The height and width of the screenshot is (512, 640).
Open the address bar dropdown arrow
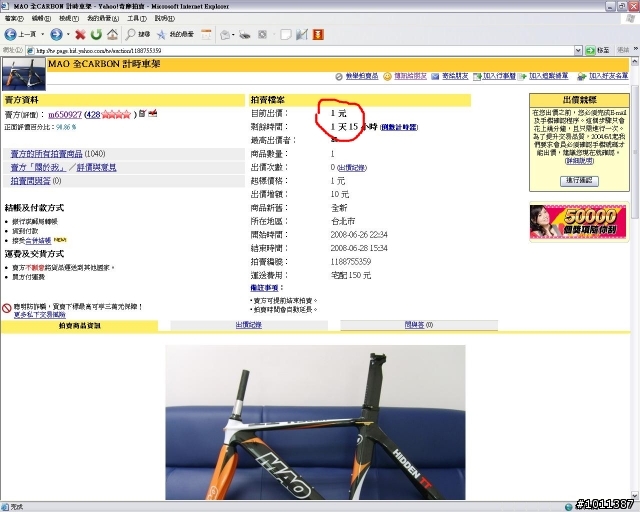click(x=578, y=50)
